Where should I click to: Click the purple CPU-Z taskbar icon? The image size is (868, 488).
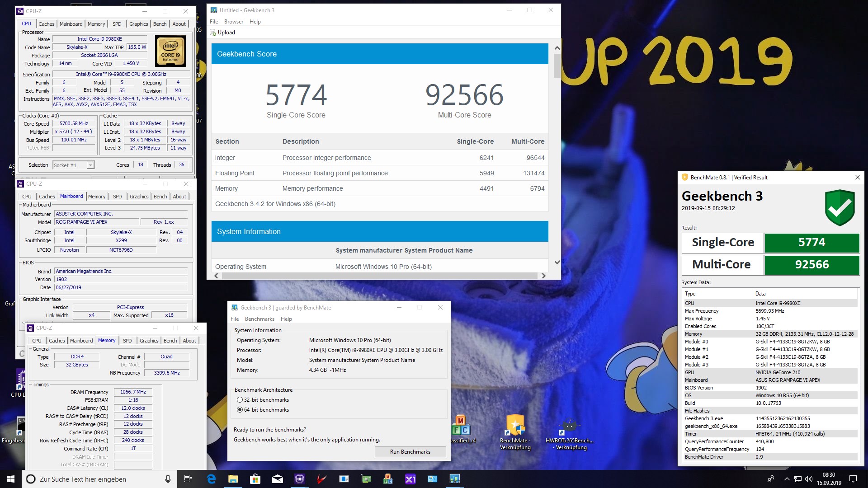[x=299, y=479]
